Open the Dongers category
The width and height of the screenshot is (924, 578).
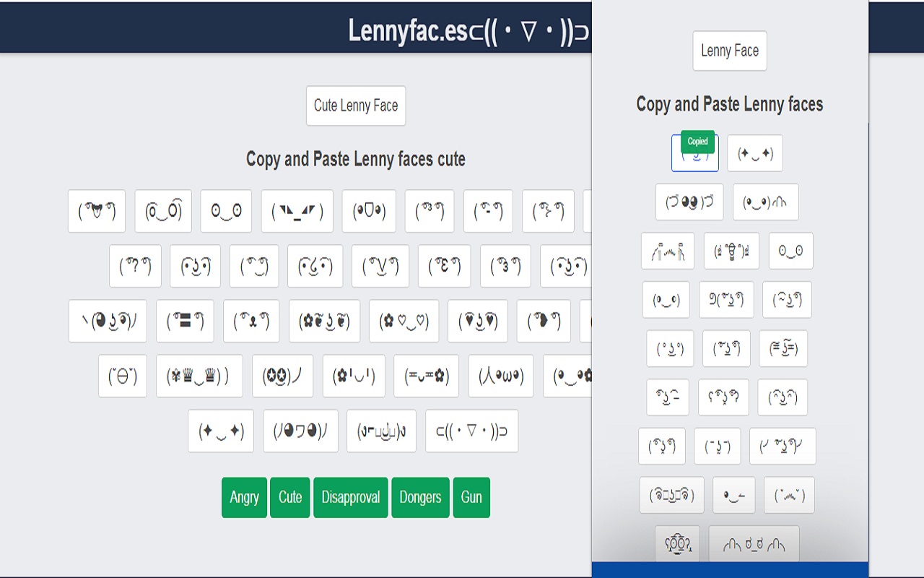point(420,497)
